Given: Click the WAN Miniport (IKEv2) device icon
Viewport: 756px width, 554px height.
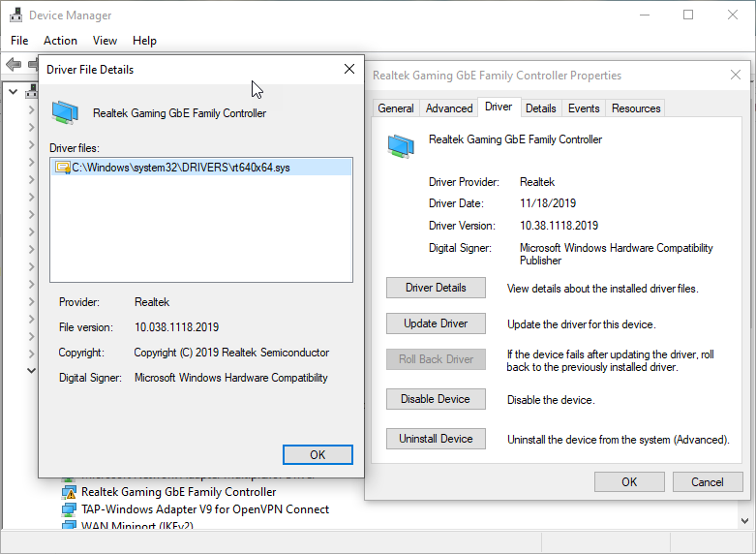Looking at the screenshot, I should pyautogui.click(x=69, y=525).
